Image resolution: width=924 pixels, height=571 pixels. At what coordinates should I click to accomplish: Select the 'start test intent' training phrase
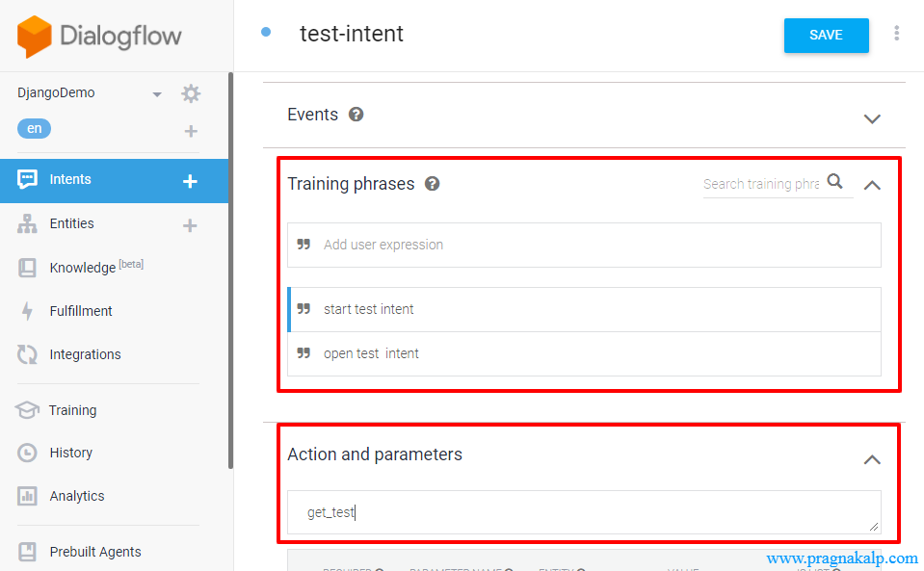[369, 309]
